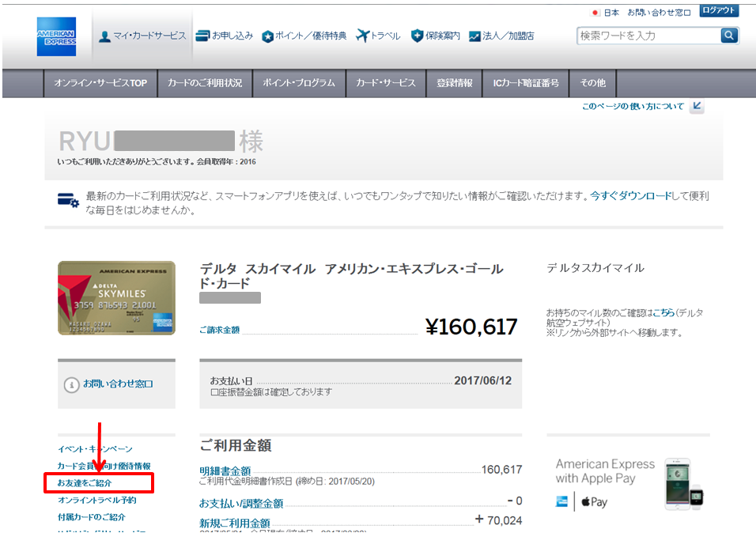Click the Delta SkyMiles gold card image

[x=117, y=298]
